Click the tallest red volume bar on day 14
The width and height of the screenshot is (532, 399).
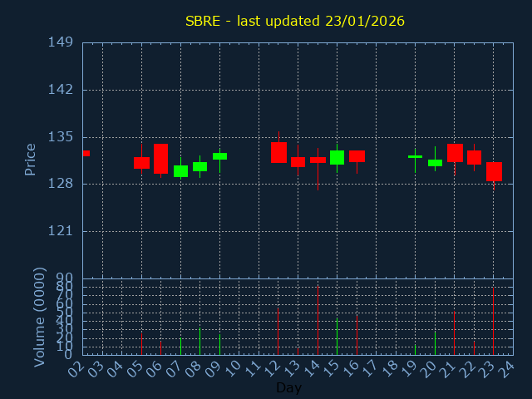click(x=318, y=320)
